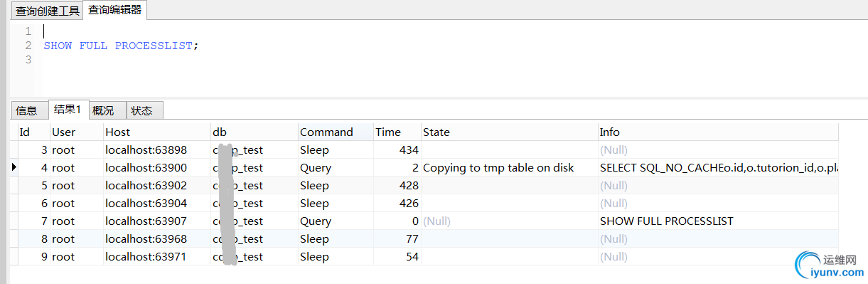Select the row indicator arrow for Id 4
Viewport: 868px width, 284px height.
(x=14, y=167)
